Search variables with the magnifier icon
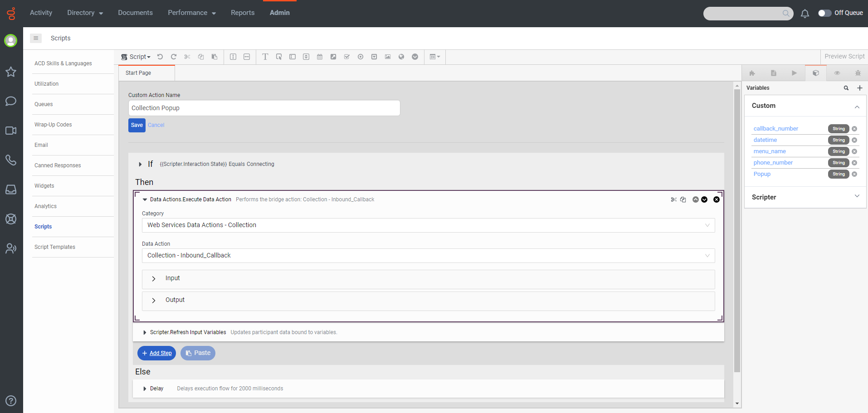Image resolution: width=868 pixels, height=413 pixels. click(846, 88)
